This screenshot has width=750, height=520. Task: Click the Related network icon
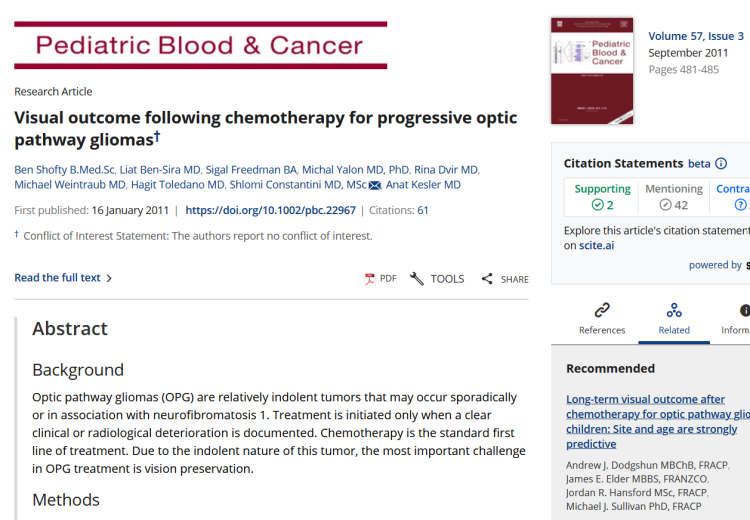(x=674, y=310)
